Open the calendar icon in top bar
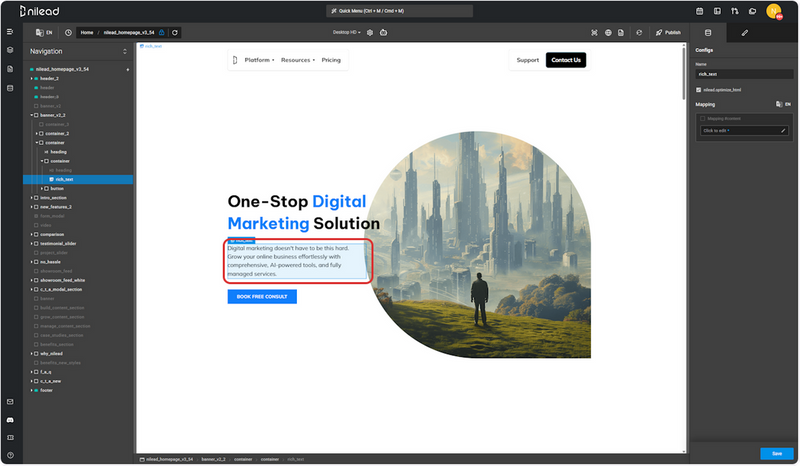 click(x=699, y=11)
